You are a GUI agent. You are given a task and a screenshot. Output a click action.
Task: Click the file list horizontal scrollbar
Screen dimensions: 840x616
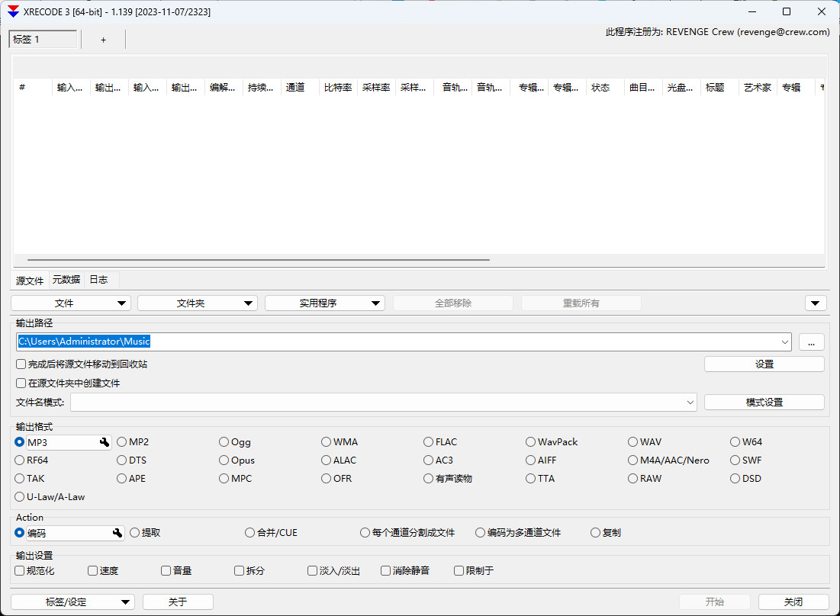258,260
